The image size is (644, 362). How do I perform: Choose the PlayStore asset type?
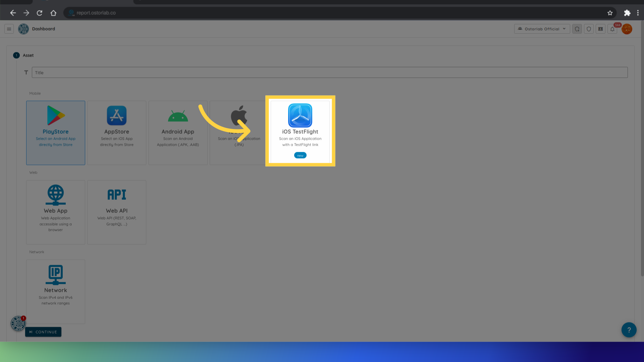56,132
